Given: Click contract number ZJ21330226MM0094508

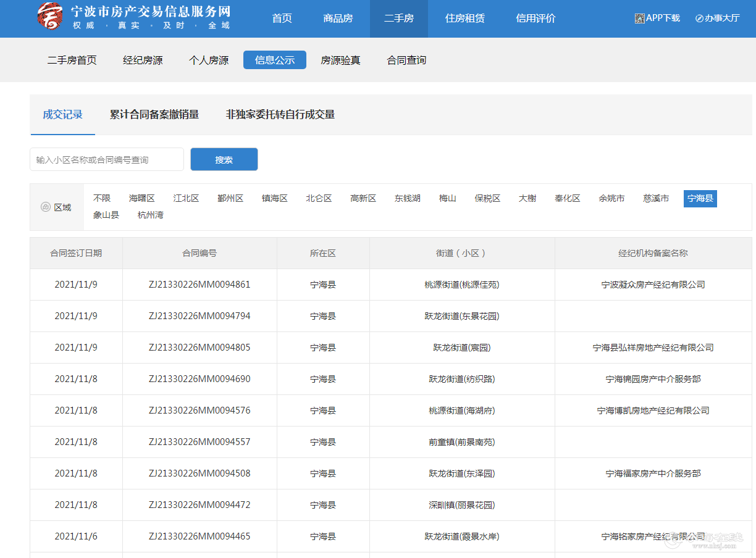Looking at the screenshot, I should point(199,473).
